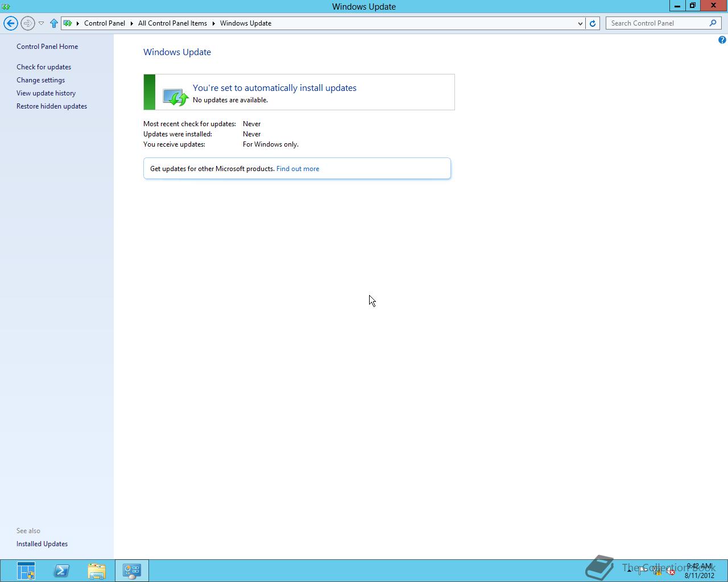Select Control Panel in the breadcrumb
This screenshot has width=728, height=582.
[x=105, y=23]
